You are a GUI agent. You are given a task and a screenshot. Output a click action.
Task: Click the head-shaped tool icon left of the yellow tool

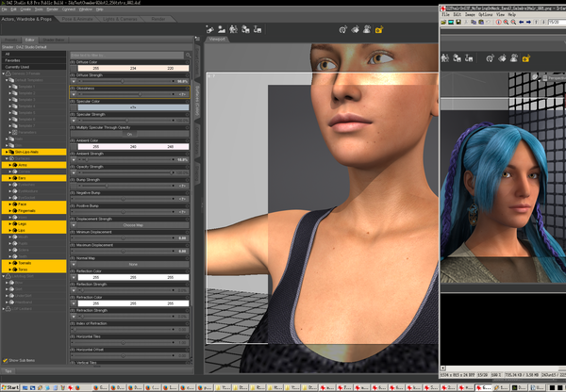pos(367,29)
